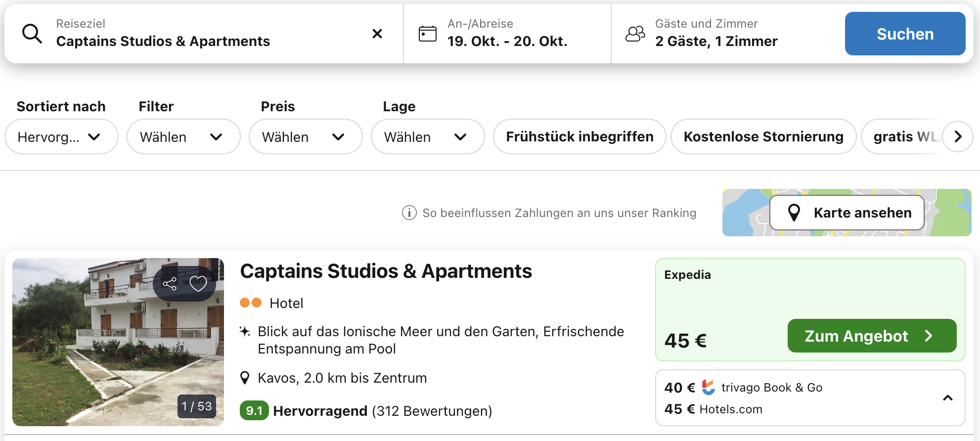Click the sparkle icon beside hotel highlights

(x=245, y=331)
